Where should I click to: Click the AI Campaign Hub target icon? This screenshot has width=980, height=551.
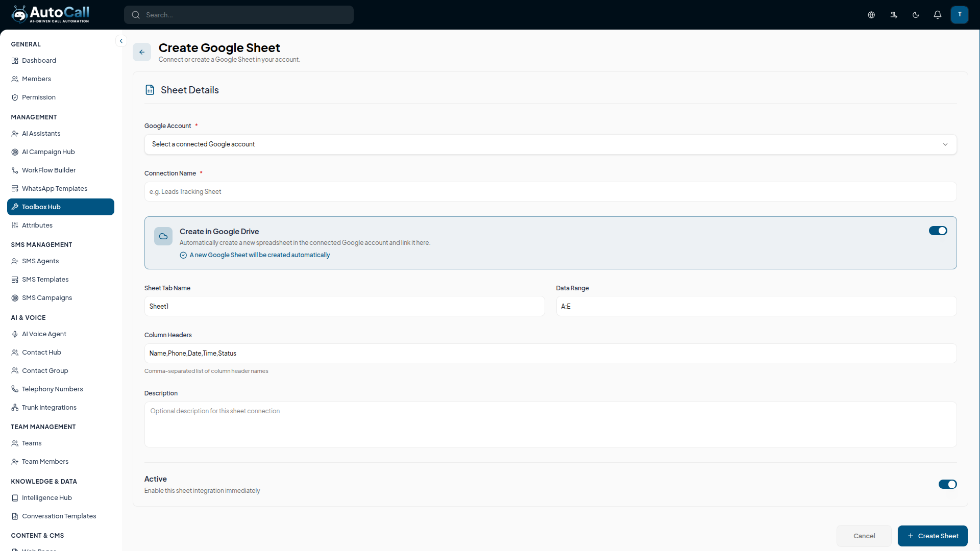[x=15, y=152]
